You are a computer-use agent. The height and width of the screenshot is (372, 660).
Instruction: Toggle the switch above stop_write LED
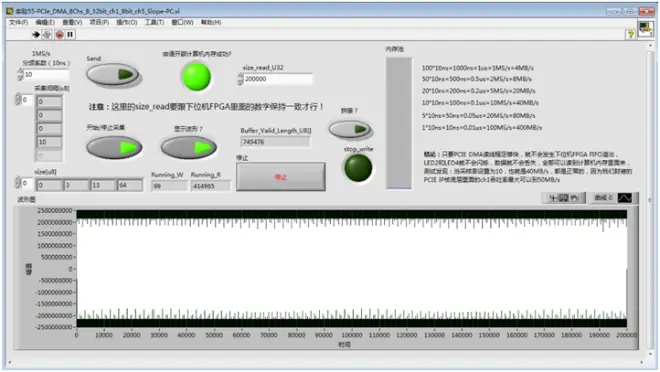(350, 129)
